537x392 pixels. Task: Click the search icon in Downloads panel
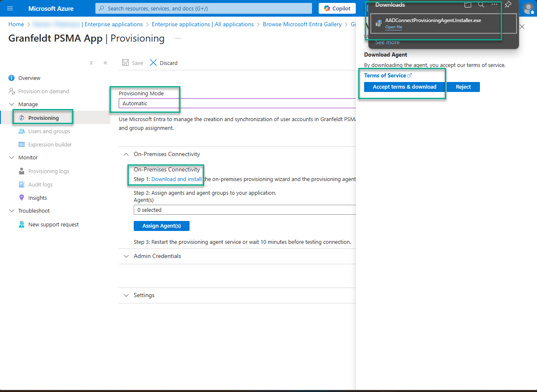481,5
